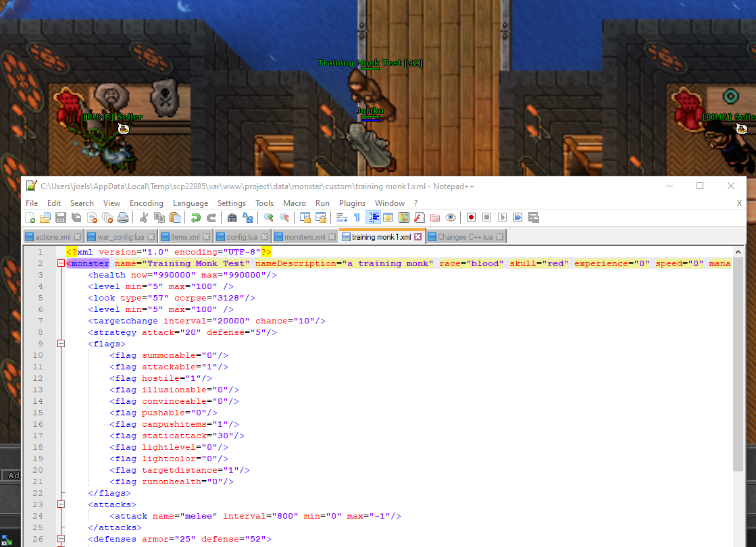Click the vertical scrollbar thumb in editor
The width and height of the screenshot is (756, 547).
(x=738, y=365)
